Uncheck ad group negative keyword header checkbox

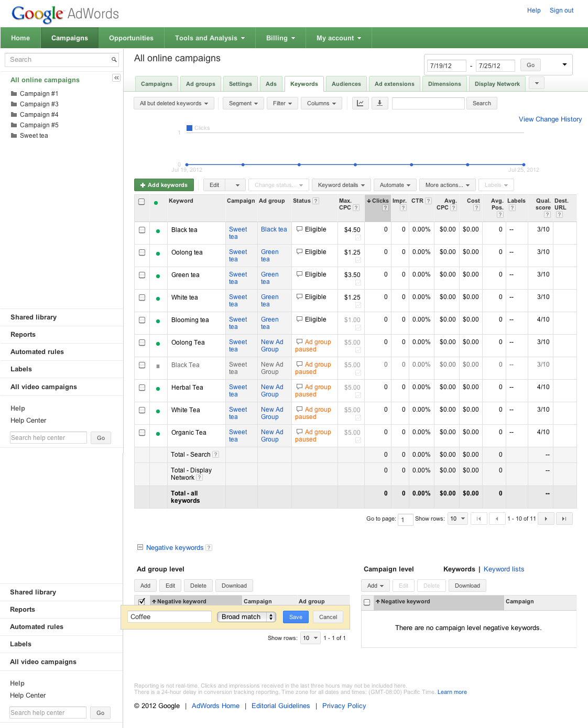pyautogui.click(x=141, y=602)
